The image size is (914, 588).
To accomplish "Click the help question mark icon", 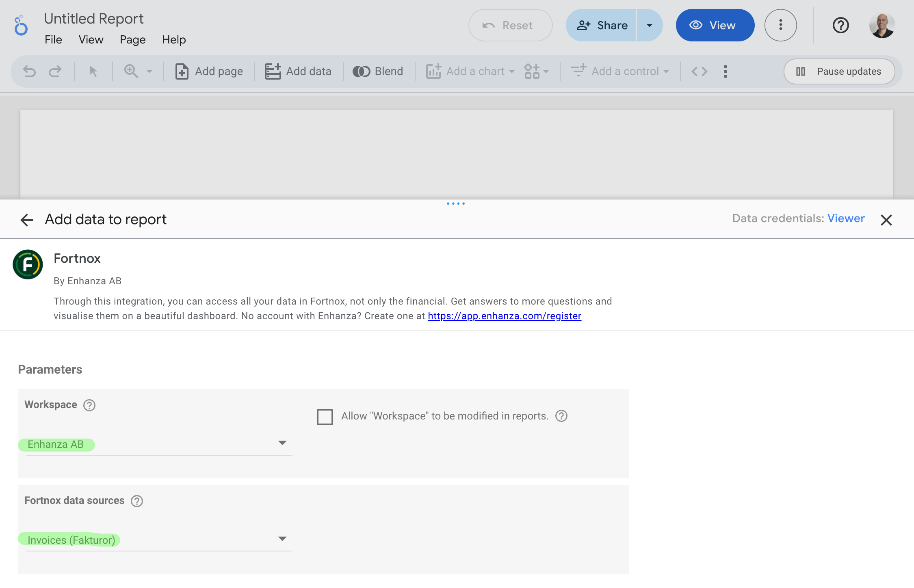I will 840,25.
